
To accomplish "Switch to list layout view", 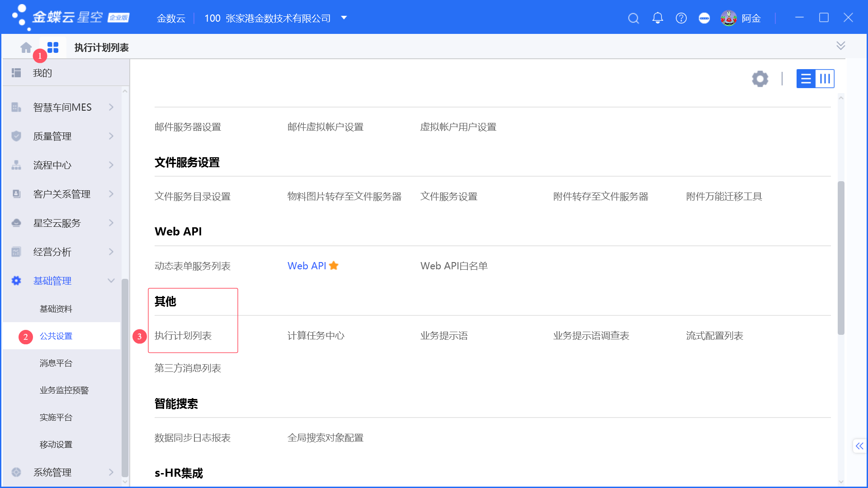I will coord(806,79).
